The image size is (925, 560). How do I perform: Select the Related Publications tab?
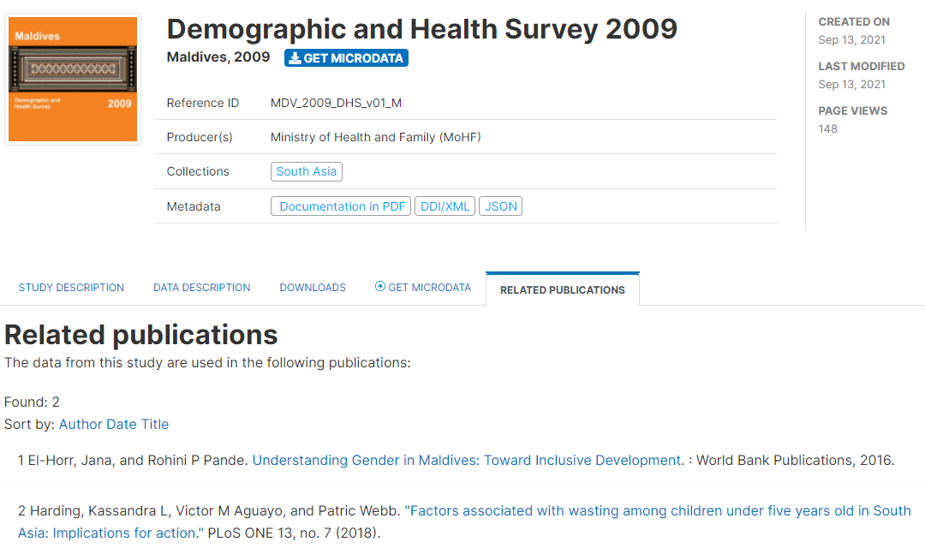point(562,290)
